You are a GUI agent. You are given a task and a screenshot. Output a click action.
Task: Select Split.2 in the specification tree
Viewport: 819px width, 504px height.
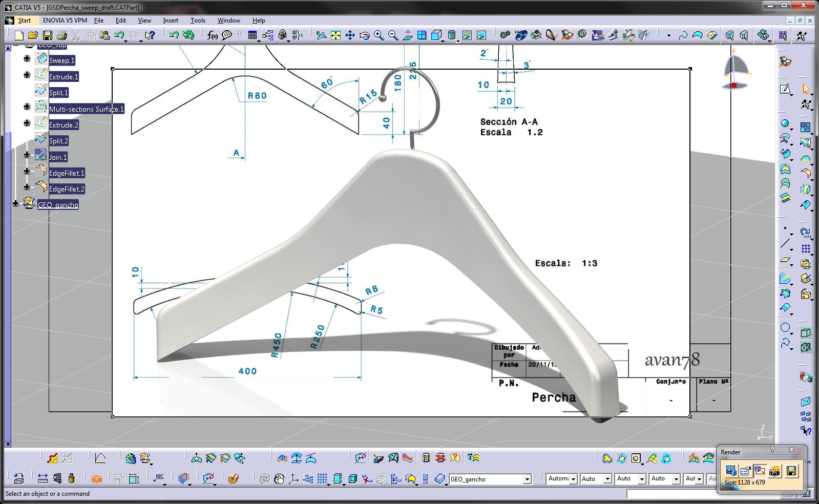pyautogui.click(x=58, y=141)
